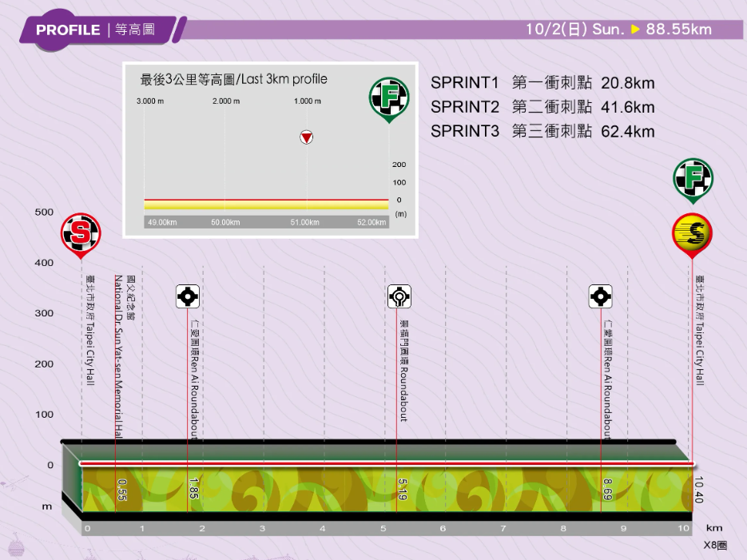Click the 5.19 distance marker label
747x560 pixels.
coord(403,488)
